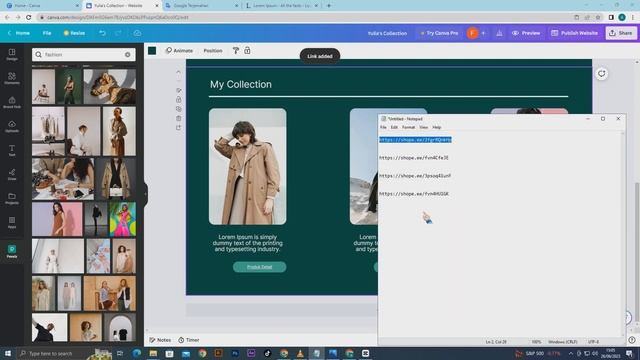This screenshot has width=640, height=360.
Task: Click the fourth shopee link in Notepad
Action: (x=413, y=193)
